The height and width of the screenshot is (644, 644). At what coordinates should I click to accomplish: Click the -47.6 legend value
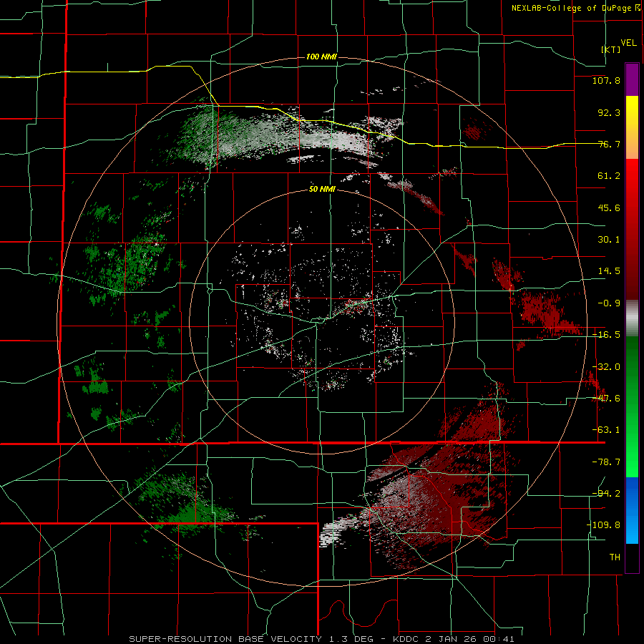click(606, 399)
